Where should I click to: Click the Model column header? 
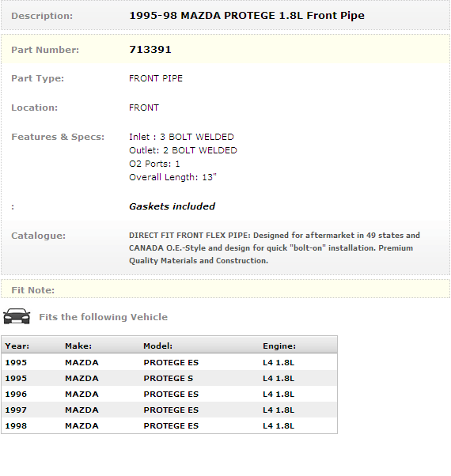(x=157, y=346)
